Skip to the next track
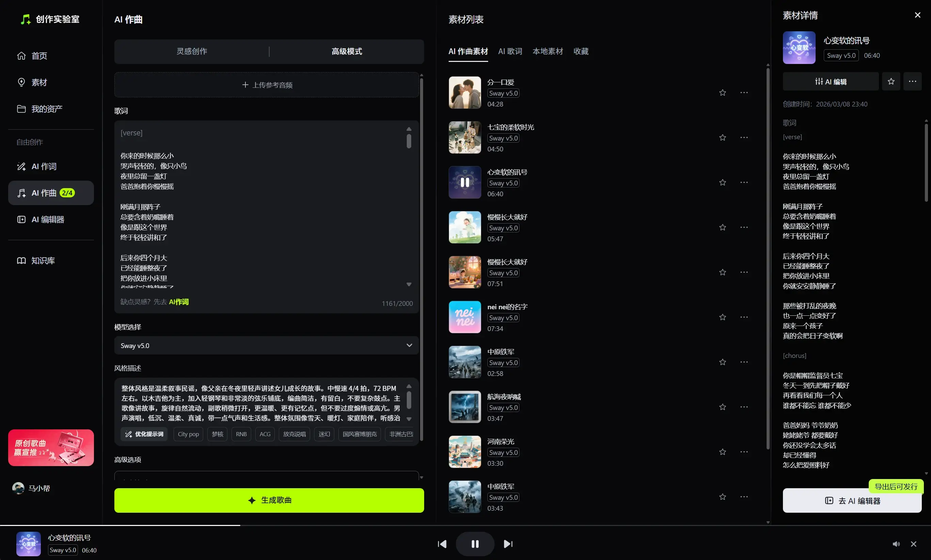The height and width of the screenshot is (560, 931). coord(508,544)
